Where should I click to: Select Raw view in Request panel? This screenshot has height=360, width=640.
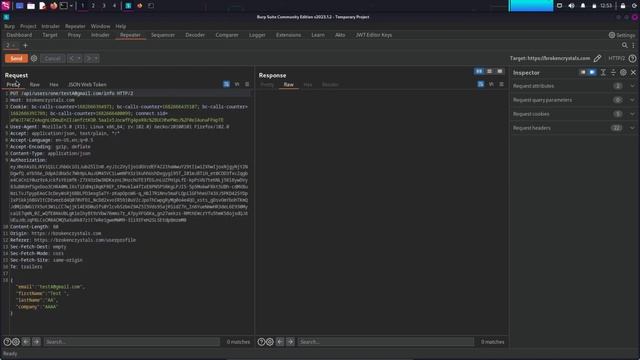35,84
